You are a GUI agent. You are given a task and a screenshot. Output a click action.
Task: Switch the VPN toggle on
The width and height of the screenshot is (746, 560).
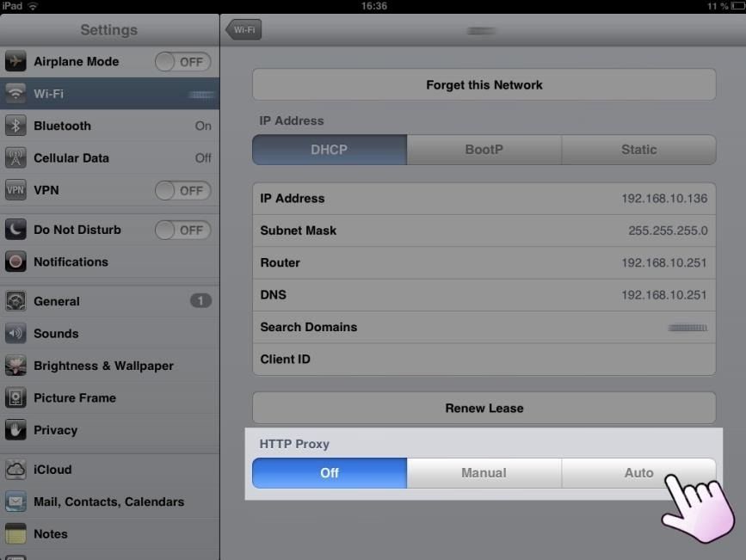pyautogui.click(x=182, y=190)
